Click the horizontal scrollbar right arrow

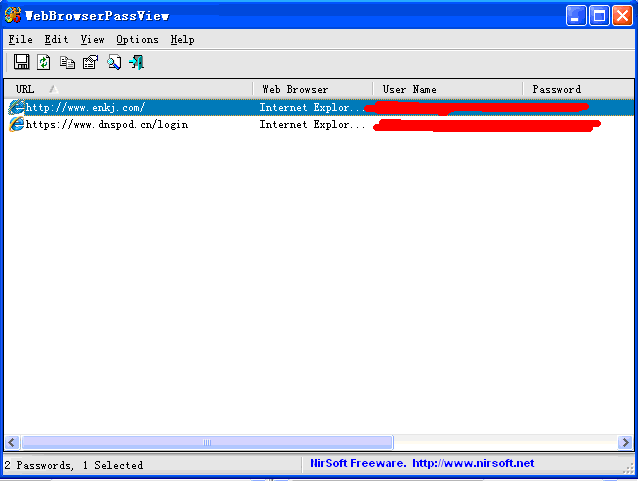pos(625,442)
